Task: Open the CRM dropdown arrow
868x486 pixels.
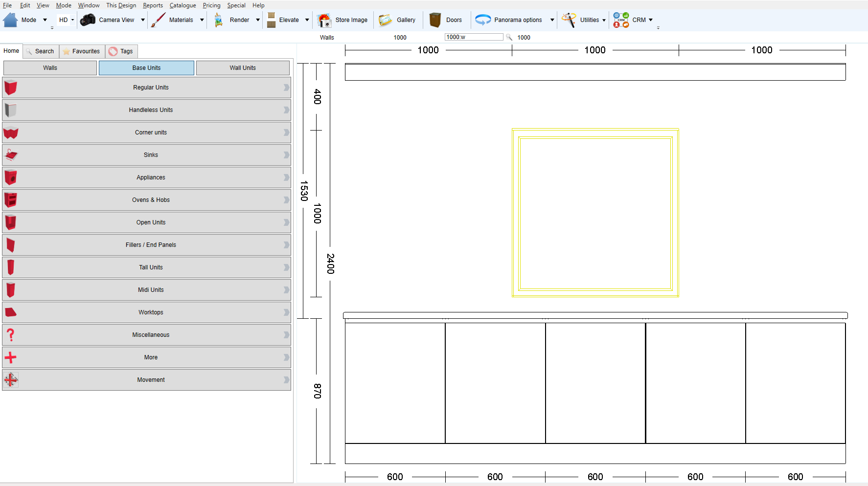Action: [x=651, y=20]
